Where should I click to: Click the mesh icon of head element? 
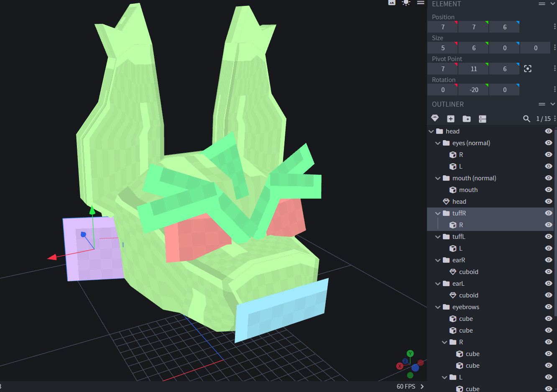(446, 202)
